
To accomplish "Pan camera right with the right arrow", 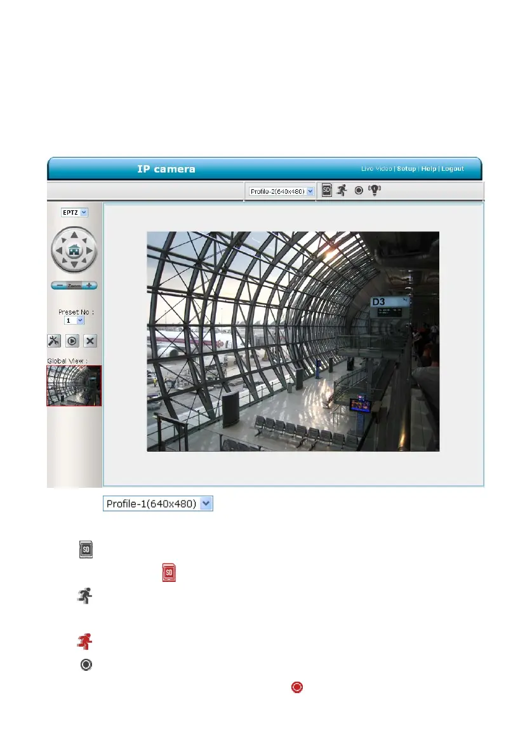I will tap(89, 251).
